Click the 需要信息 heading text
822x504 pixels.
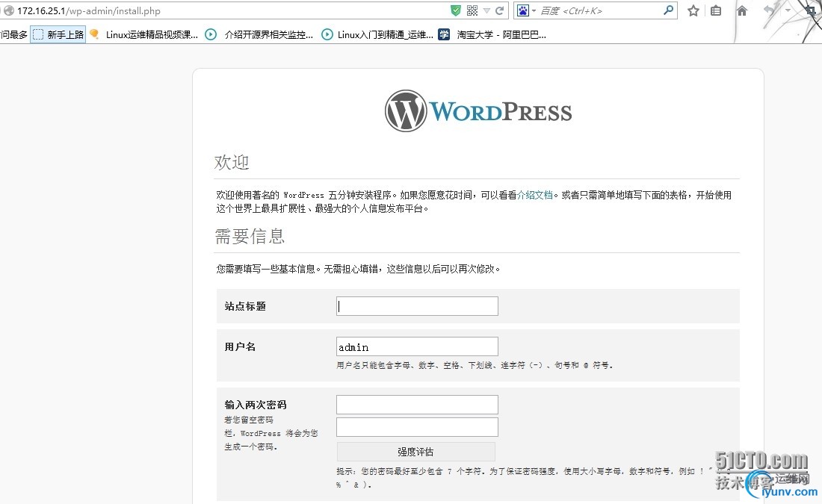tap(250, 236)
